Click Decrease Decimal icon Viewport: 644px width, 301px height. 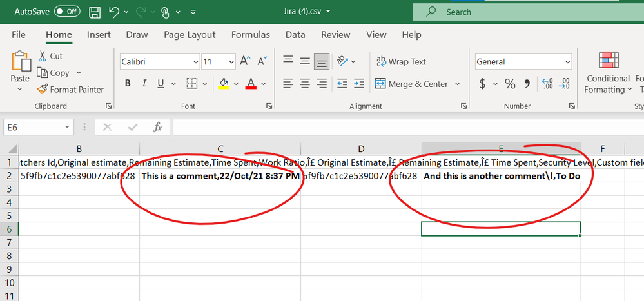pos(564,84)
